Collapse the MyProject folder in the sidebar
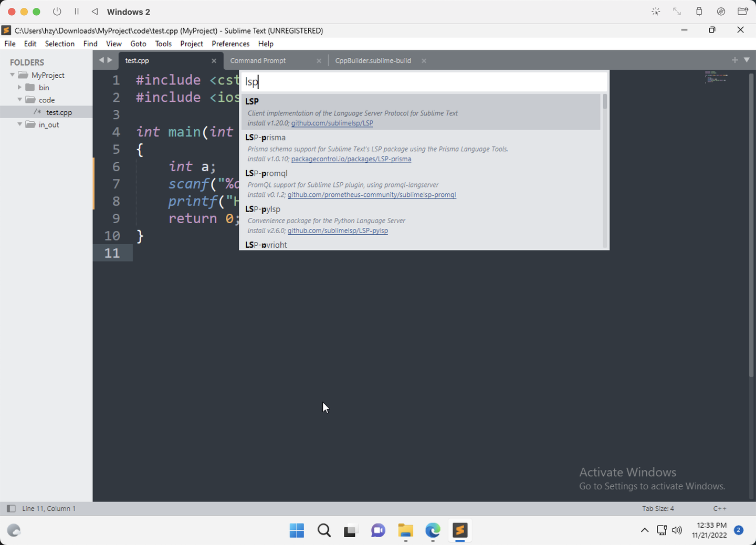Image resolution: width=756 pixels, height=545 pixels. [12, 75]
